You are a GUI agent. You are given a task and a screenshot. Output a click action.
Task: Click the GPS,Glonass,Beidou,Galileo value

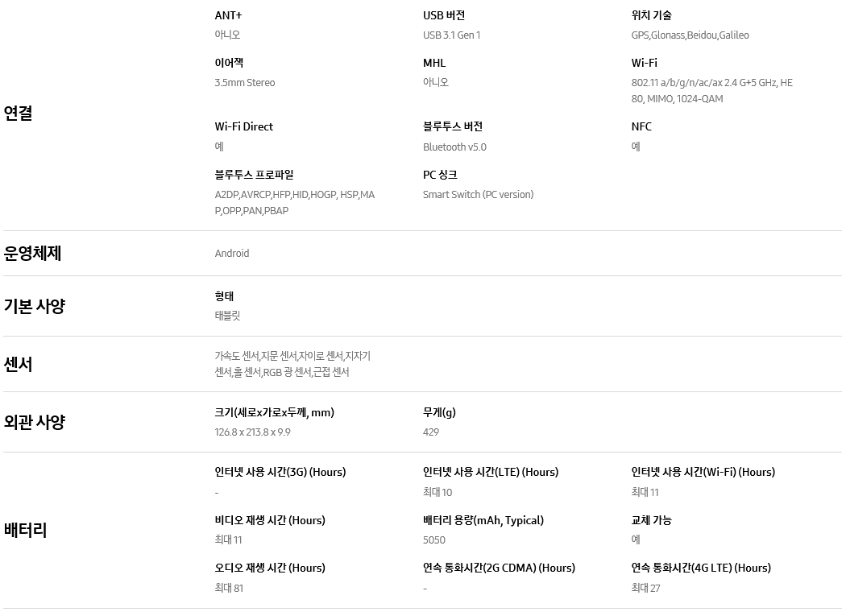pyautogui.click(x=690, y=35)
